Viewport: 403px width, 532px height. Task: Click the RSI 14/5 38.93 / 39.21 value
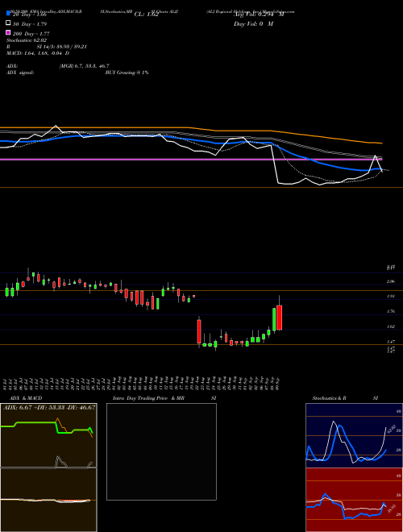pyautogui.click(x=62, y=47)
